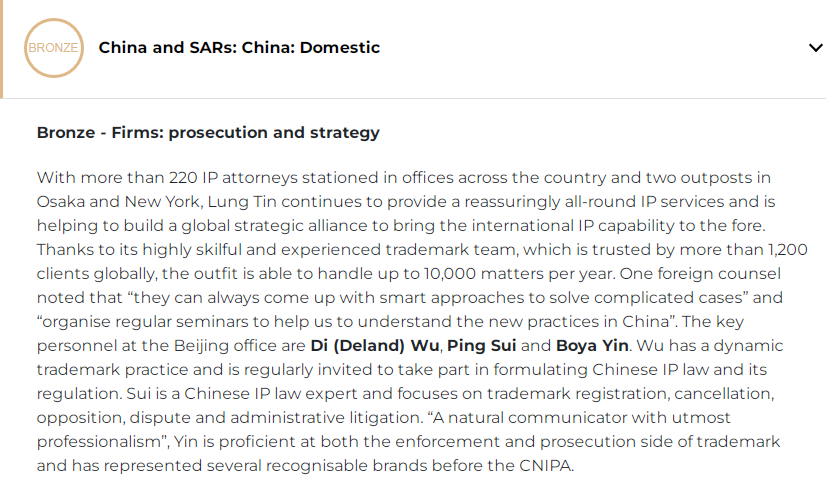Collapse the section using the chevron arrow
Viewport: 826px width, 480px height.
coord(815,48)
